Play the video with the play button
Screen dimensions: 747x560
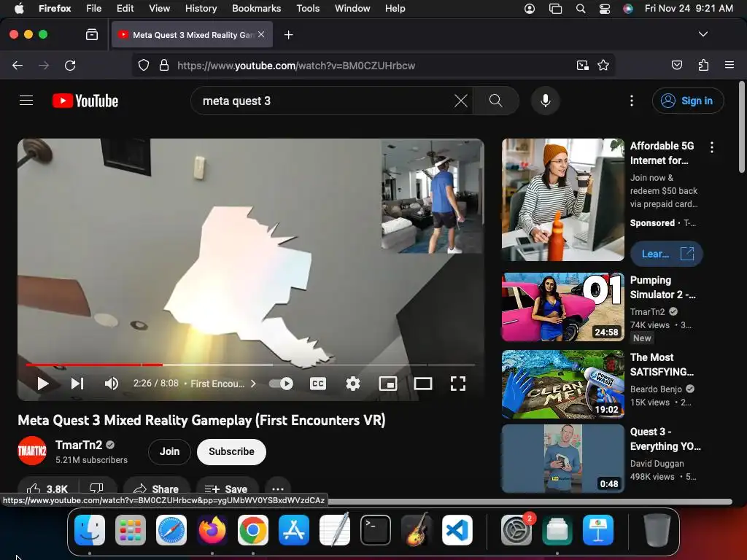coord(43,384)
